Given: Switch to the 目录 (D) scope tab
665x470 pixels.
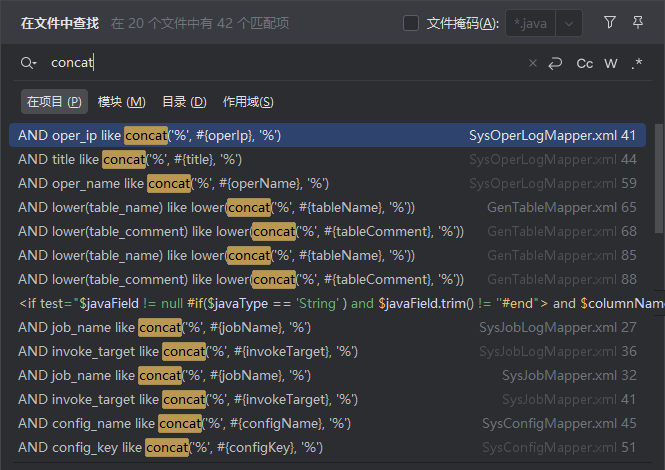Looking at the screenshot, I should pyautogui.click(x=184, y=102).
